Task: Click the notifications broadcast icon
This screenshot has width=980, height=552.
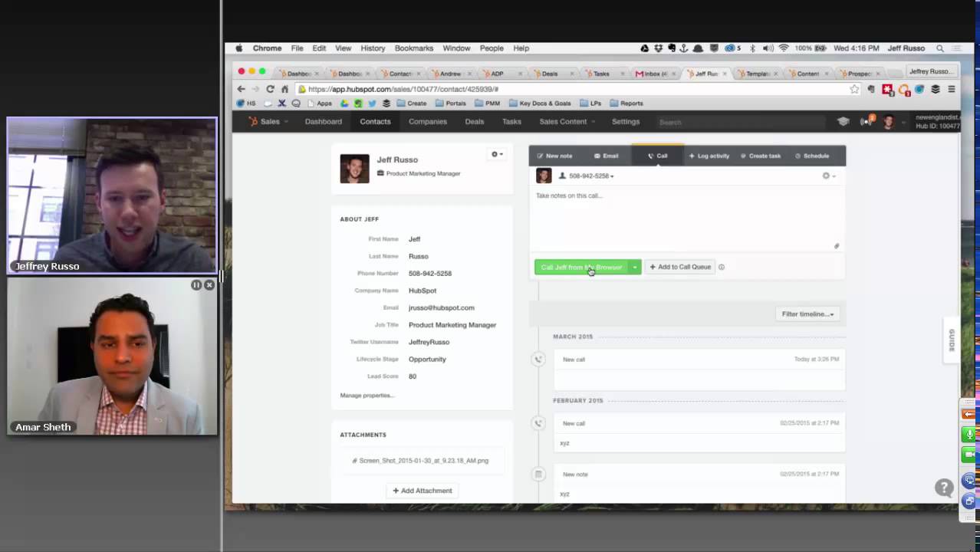Action: [867, 121]
